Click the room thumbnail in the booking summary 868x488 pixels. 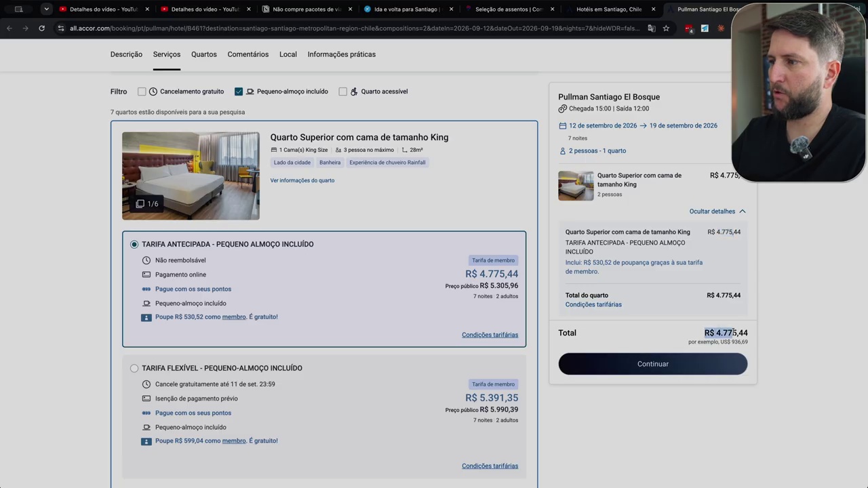pos(576,186)
